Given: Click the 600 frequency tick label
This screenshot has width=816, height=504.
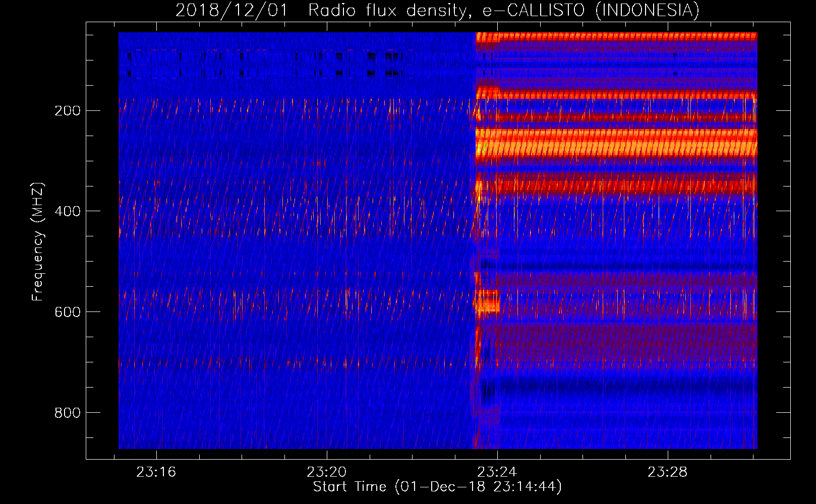Looking at the screenshot, I should point(68,312).
